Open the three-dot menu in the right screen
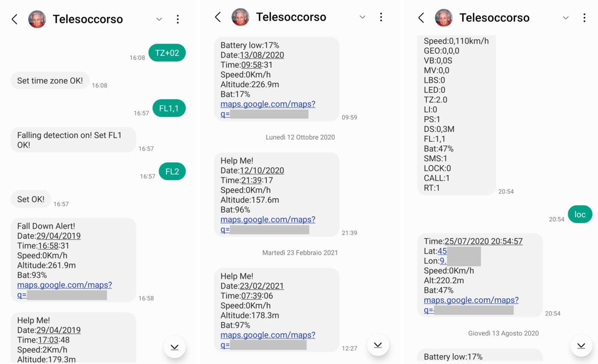 584,17
